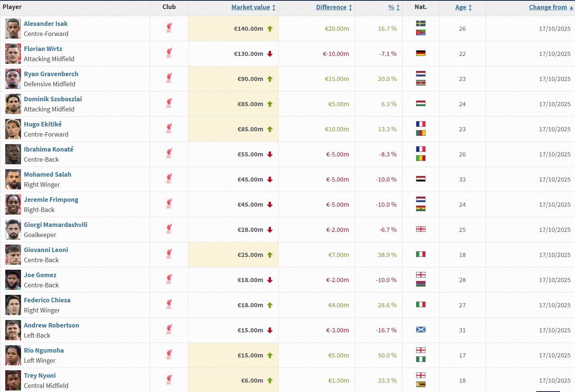Sort by Change from date column
This screenshot has width=575, height=392.
(x=548, y=7)
